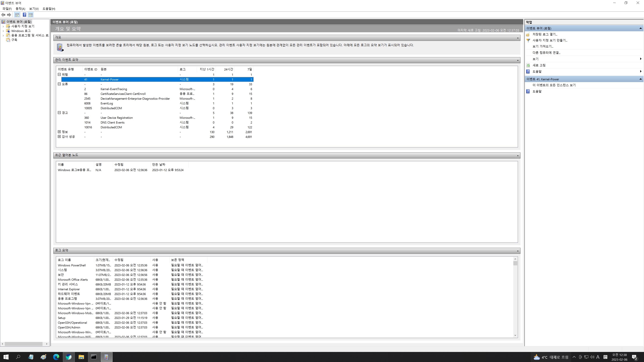The image size is (644, 362).
Task: Click the tree pane horizontal scrollbar right arrow
Action: [46, 344]
